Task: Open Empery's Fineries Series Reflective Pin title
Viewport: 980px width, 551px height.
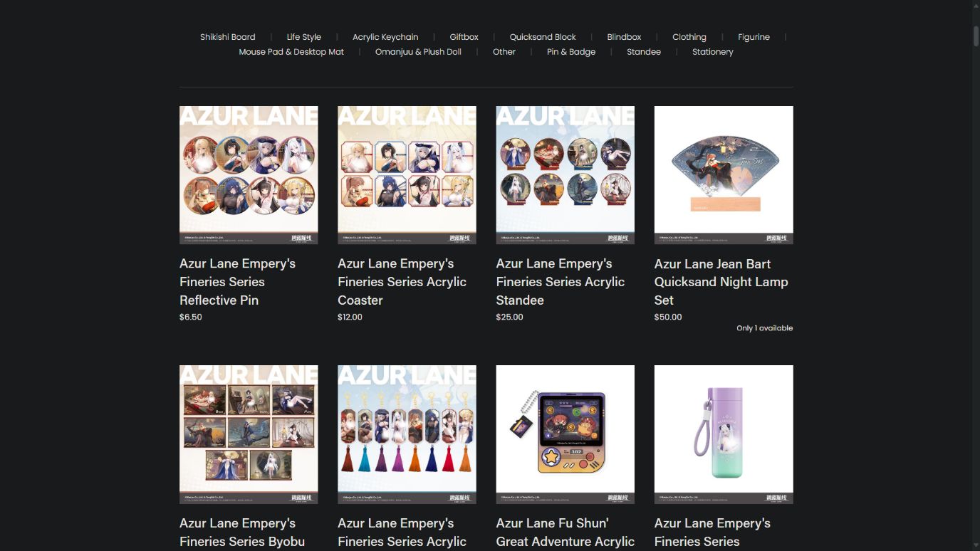Action: click(237, 282)
